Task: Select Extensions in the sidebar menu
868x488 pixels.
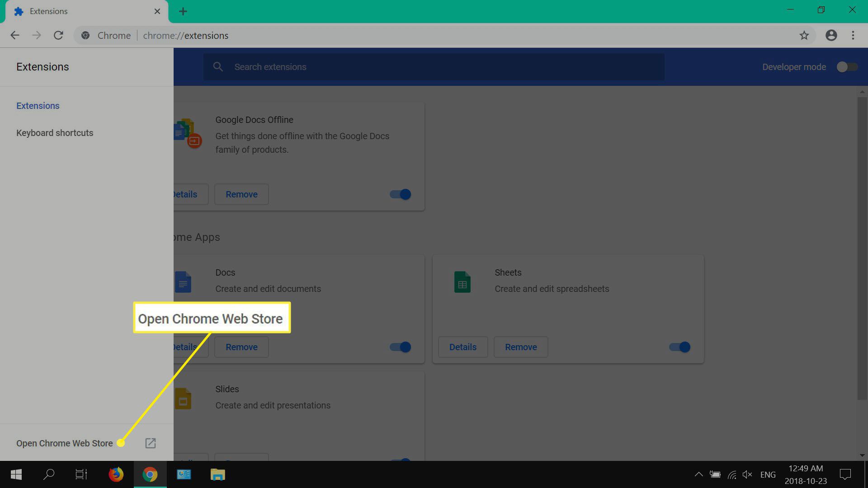Action: (x=38, y=106)
